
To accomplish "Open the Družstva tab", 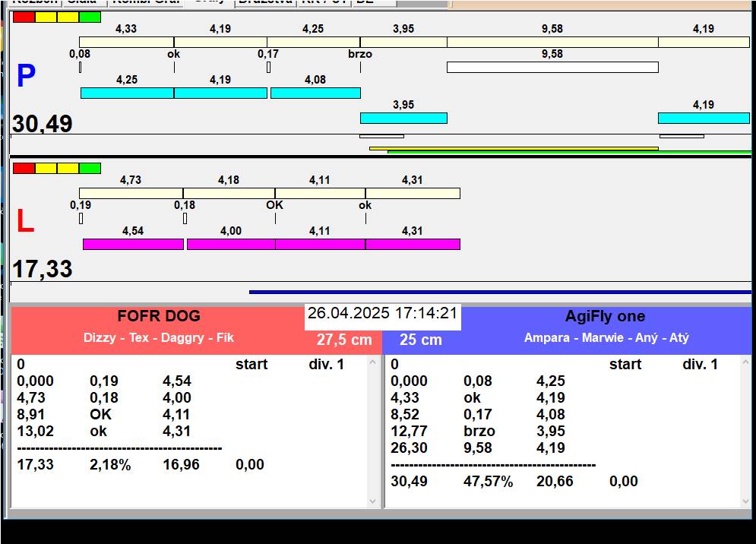I will pos(264,2).
